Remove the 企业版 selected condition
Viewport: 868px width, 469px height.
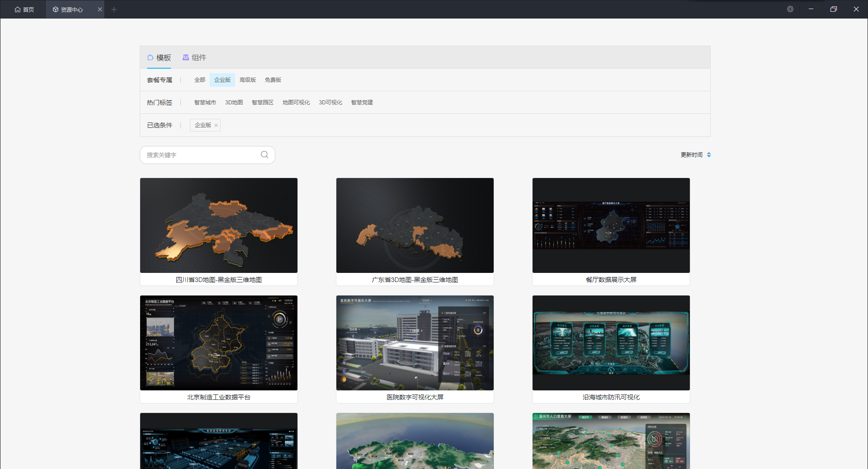pyautogui.click(x=216, y=125)
